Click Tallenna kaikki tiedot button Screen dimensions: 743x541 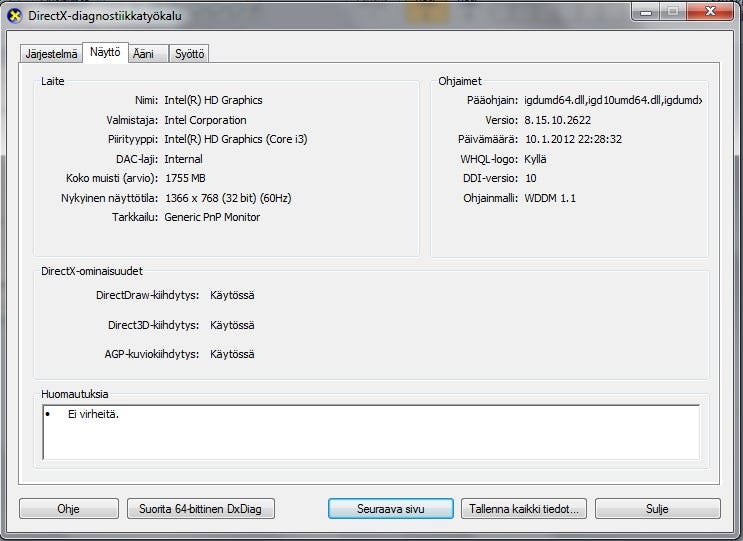pos(524,509)
